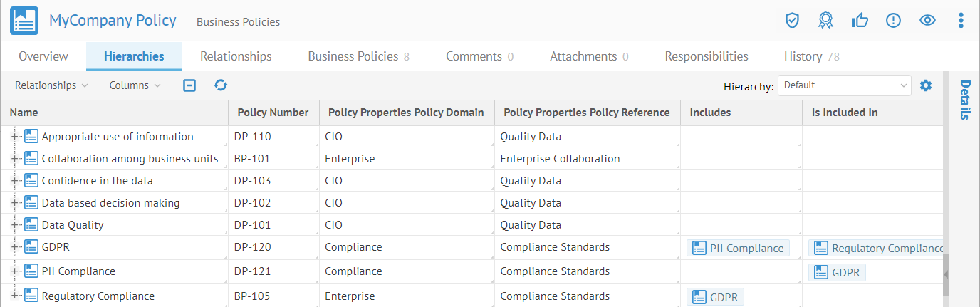
Task: Expand the Data Quality tree row
Action: pos(15,225)
